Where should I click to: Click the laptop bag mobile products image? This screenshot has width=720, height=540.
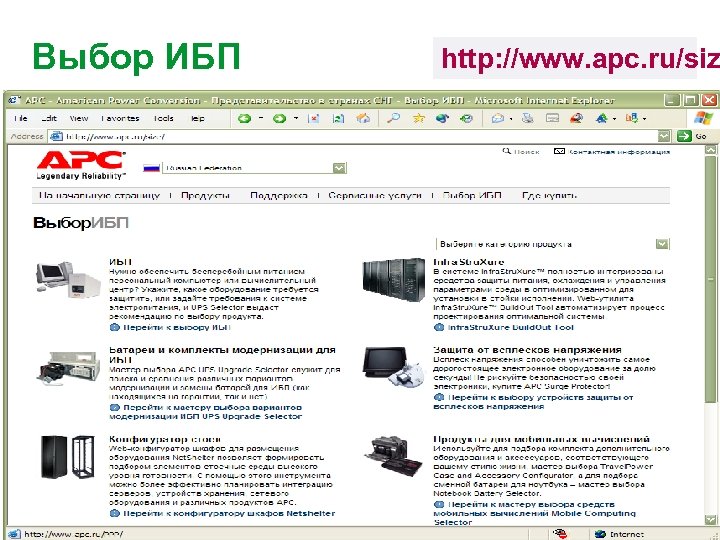(394, 456)
